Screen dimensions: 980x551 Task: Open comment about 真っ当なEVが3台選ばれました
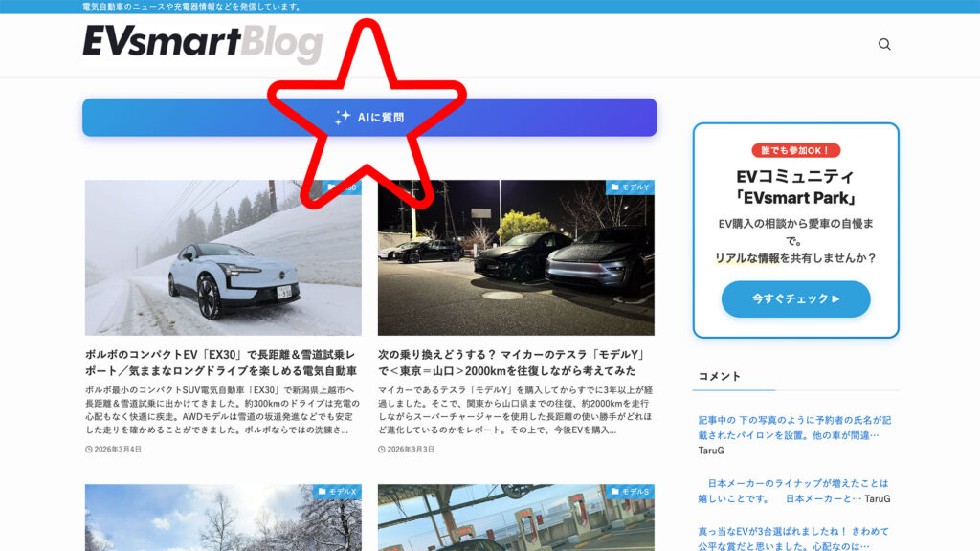794,538
